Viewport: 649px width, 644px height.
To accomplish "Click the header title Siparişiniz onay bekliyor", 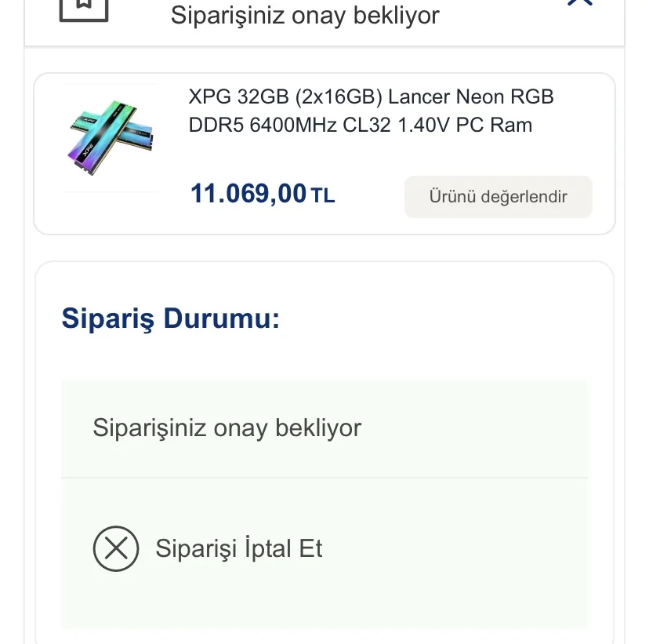I will pyautogui.click(x=305, y=15).
